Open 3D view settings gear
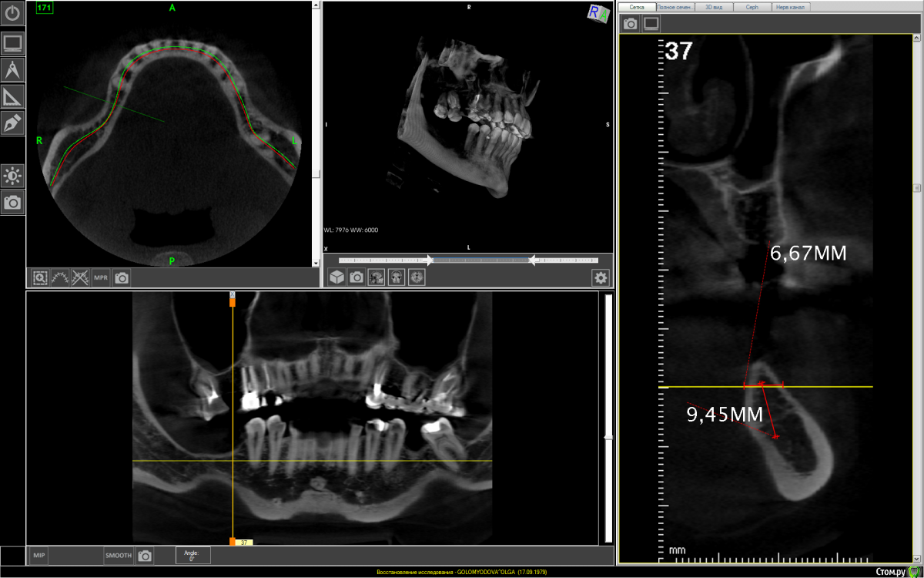The height and width of the screenshot is (578, 924). click(601, 277)
